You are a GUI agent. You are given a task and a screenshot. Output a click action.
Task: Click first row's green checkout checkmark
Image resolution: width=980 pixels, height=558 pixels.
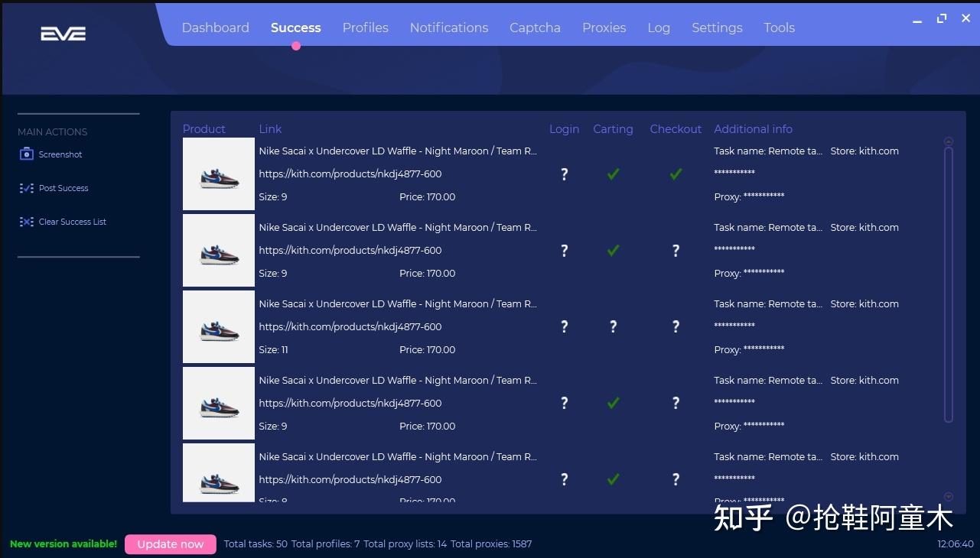pos(676,174)
